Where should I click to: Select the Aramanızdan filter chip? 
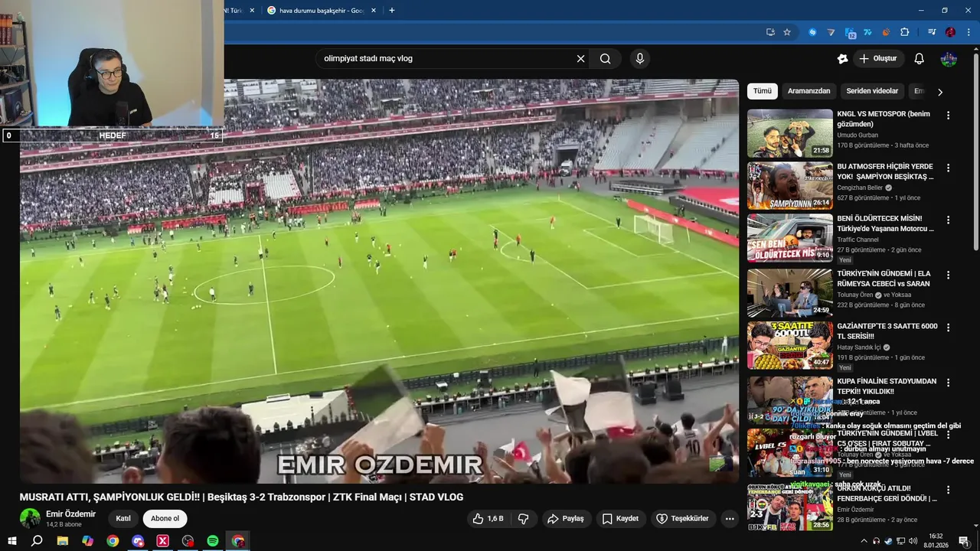[x=808, y=91]
